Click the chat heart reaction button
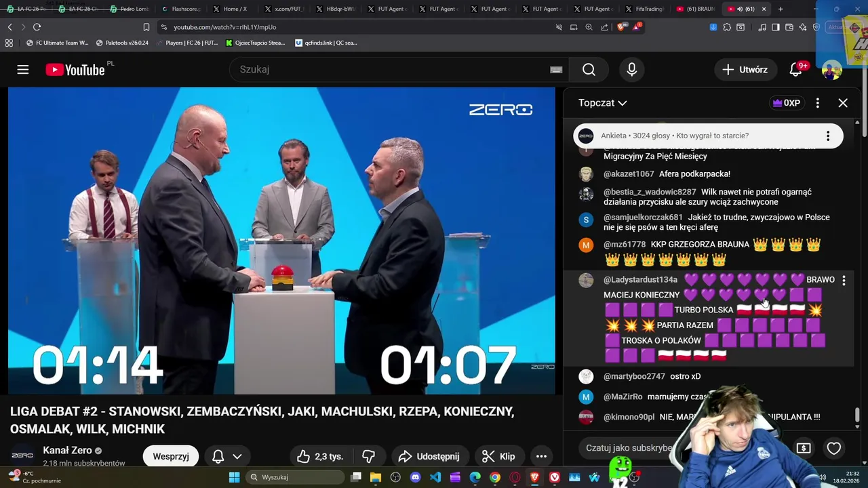868x488 pixels. [834, 448]
